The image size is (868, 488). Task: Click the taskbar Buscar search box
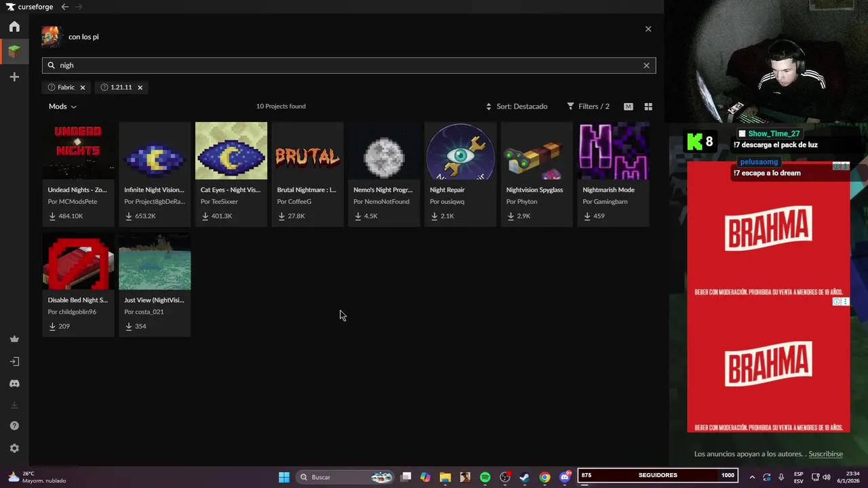coord(346,477)
